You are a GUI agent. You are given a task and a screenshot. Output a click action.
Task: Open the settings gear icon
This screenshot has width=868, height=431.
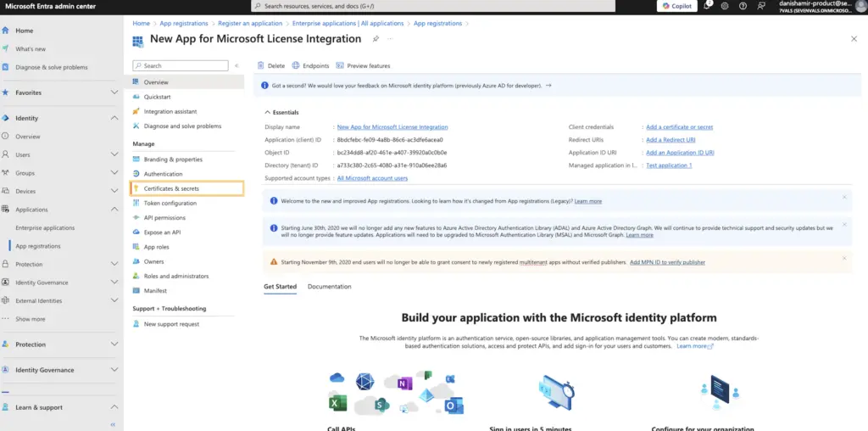pos(725,6)
